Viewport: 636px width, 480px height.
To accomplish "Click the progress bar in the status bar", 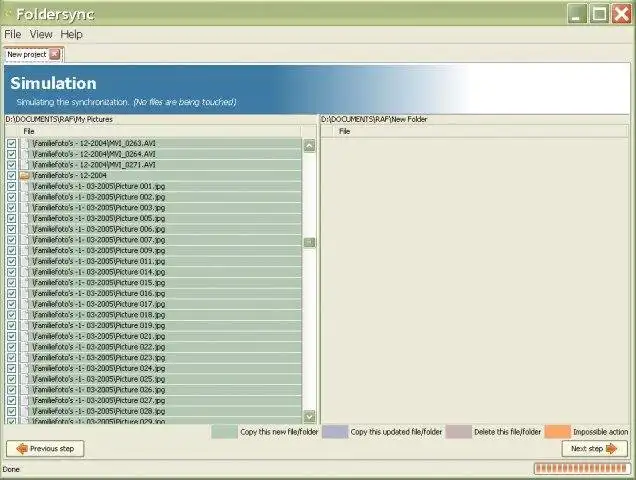I will point(582,469).
